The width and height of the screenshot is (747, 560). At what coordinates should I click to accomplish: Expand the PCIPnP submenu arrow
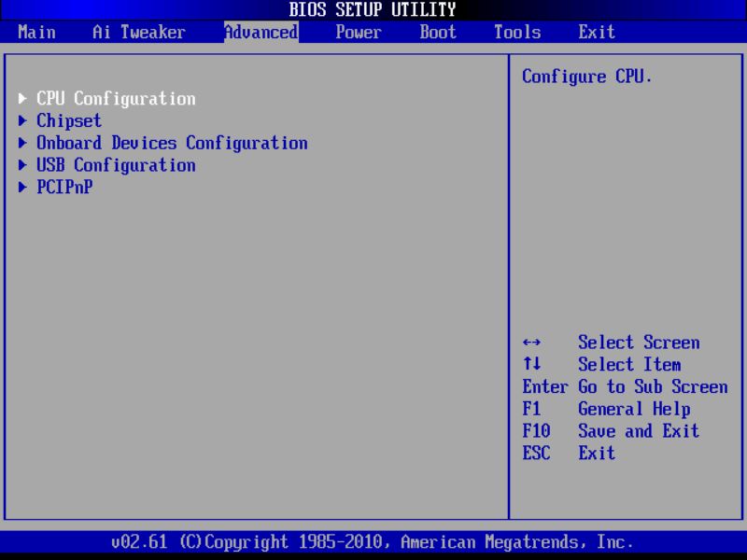click(22, 188)
